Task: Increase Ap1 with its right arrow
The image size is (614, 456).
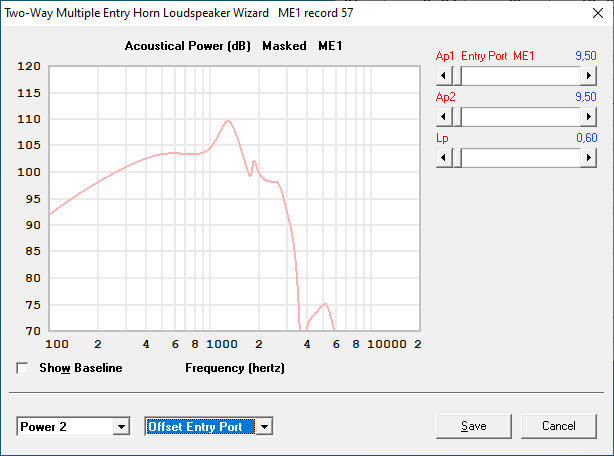Action: tap(589, 76)
